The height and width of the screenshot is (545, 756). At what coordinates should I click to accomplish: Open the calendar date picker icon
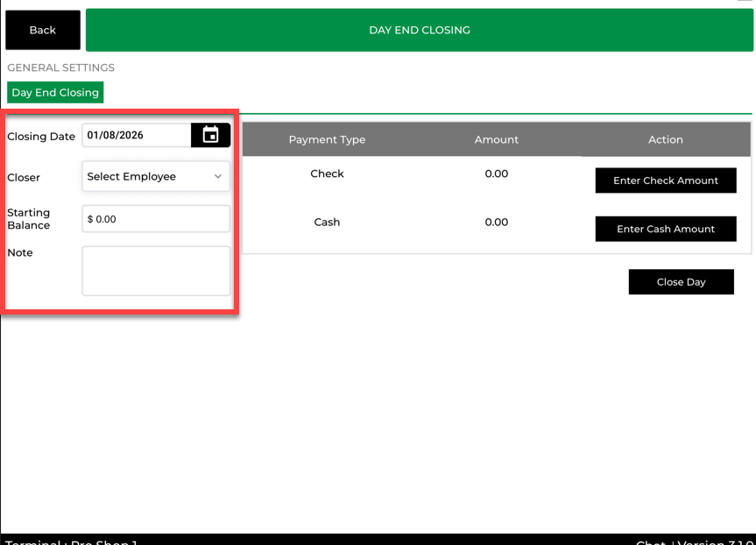click(x=210, y=135)
